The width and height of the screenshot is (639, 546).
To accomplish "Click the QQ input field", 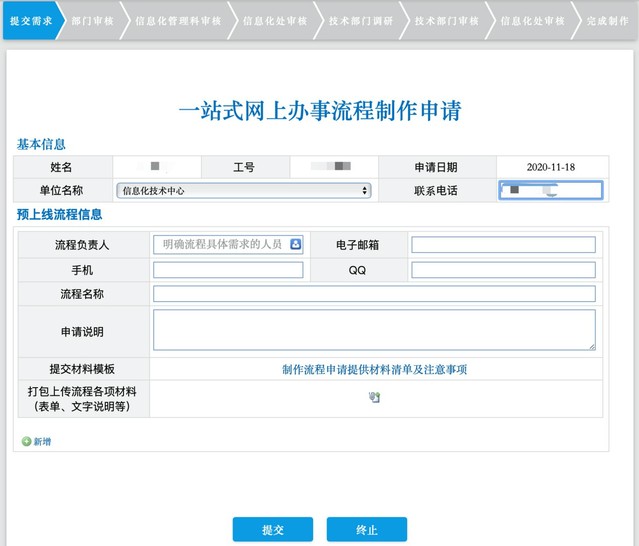I will pos(503,270).
